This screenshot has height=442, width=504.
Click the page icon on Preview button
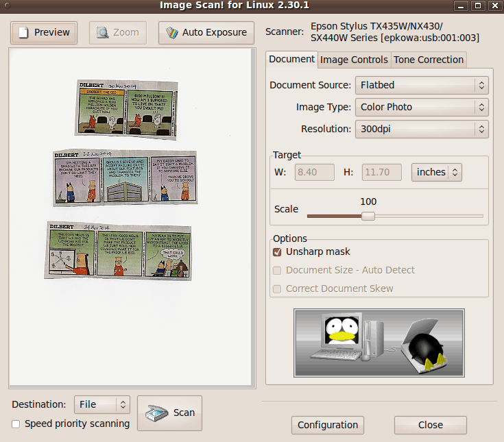[x=23, y=32]
